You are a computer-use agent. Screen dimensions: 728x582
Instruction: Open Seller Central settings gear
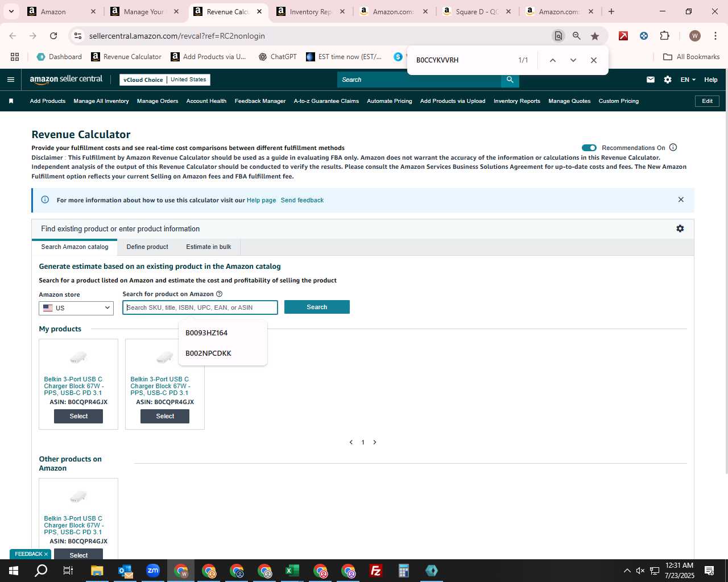point(668,80)
